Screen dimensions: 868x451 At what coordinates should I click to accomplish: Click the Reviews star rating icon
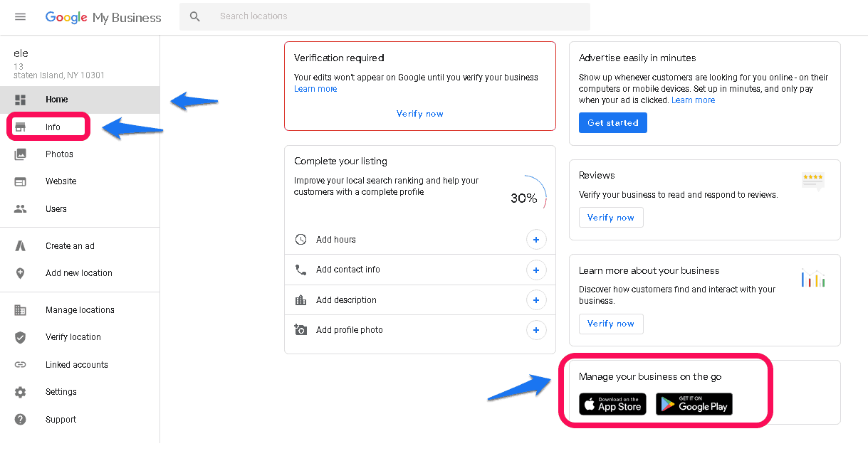[812, 181]
